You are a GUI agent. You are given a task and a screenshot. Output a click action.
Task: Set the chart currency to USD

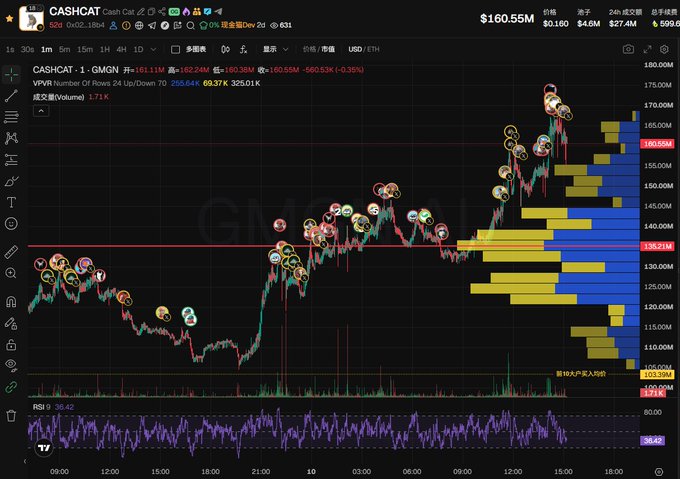[x=355, y=49]
